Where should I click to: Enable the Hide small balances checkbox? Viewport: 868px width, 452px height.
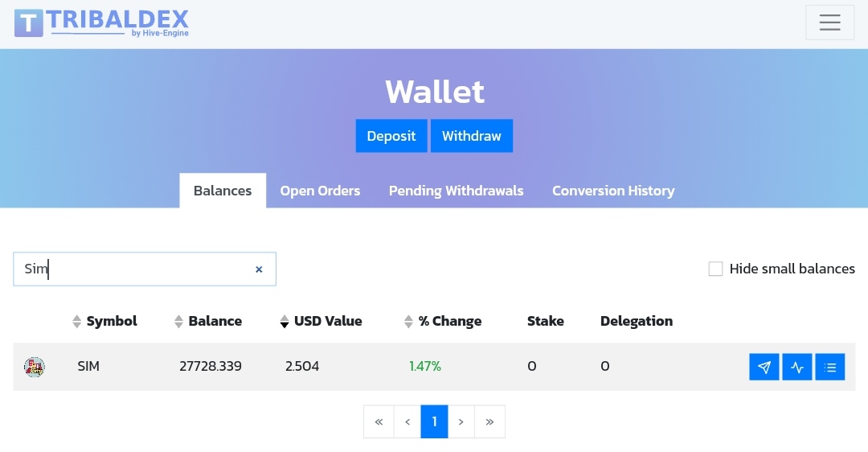715,269
